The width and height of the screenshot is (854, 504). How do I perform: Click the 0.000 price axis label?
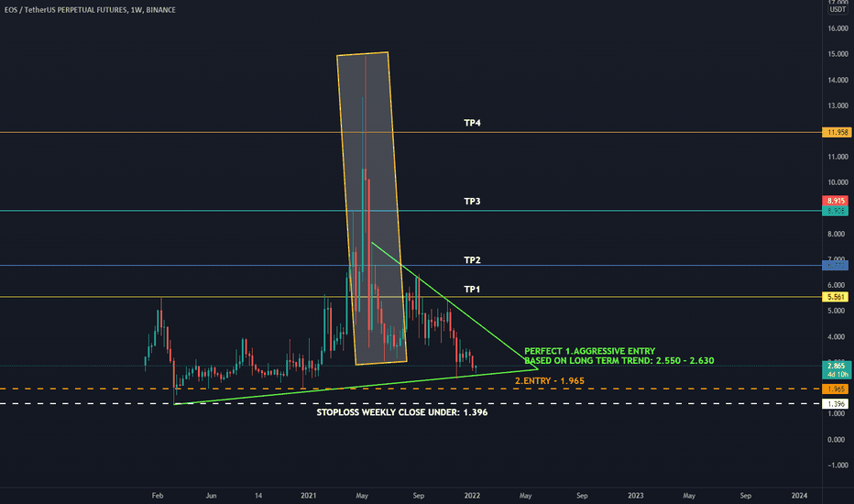(838, 440)
